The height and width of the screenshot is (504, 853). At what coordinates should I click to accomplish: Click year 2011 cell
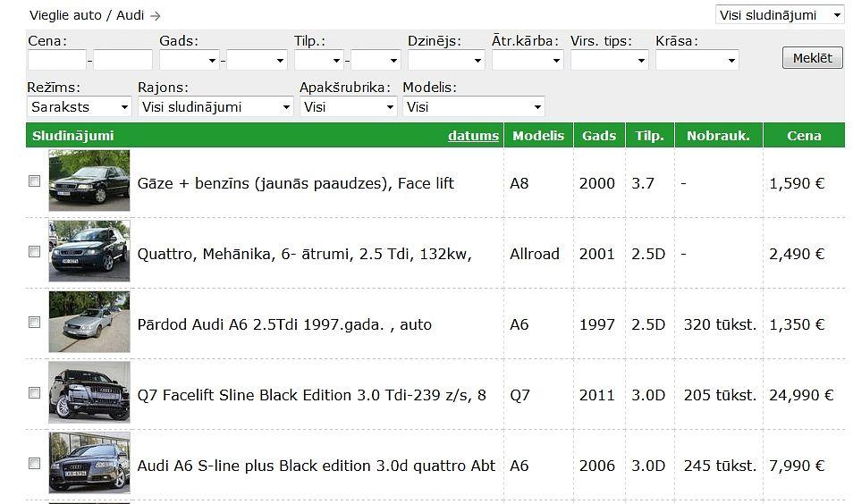[596, 395]
